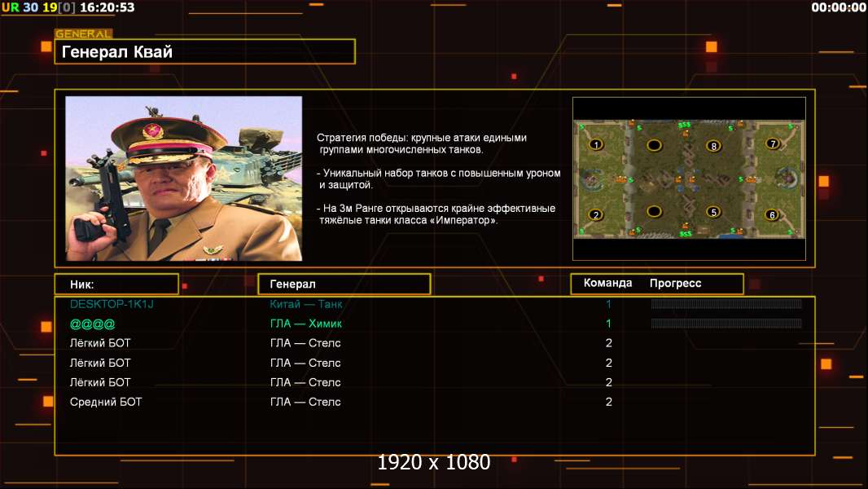Viewport: 868px width, 489px height.
Task: Click the Ник: column header
Action: (116, 284)
